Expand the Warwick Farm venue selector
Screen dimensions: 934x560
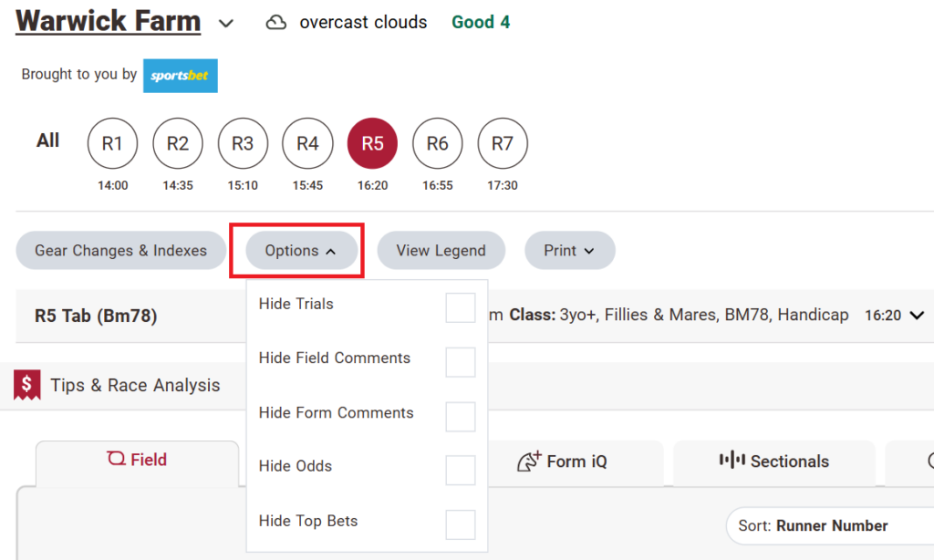225,24
